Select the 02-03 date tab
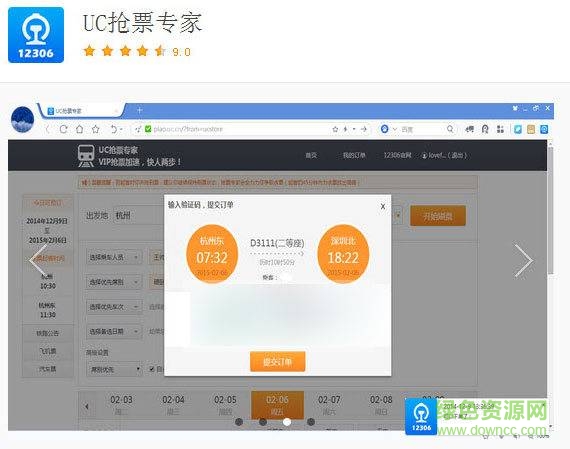This screenshot has height=449, width=570. (121, 405)
